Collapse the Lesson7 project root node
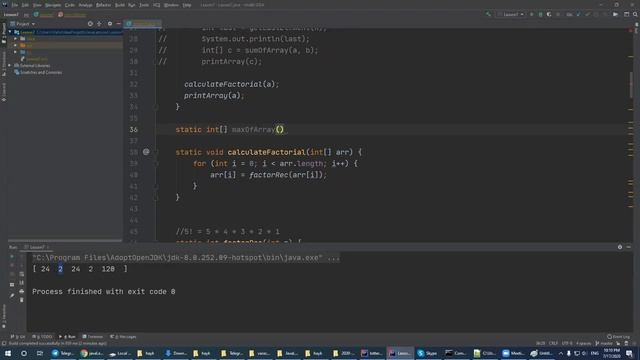The width and height of the screenshot is (640, 360). tap(10, 32)
